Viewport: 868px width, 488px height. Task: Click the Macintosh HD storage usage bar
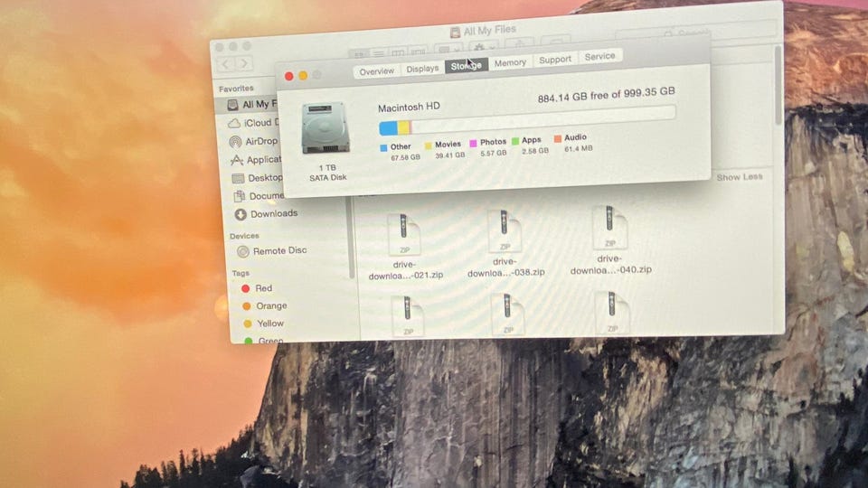point(527,120)
